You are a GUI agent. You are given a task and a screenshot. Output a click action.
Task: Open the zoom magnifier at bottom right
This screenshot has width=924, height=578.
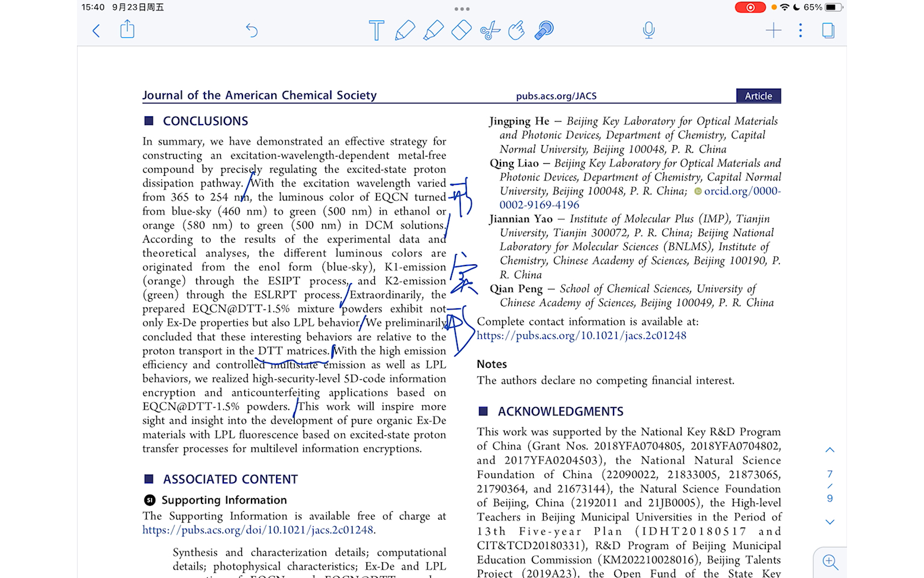(830, 562)
